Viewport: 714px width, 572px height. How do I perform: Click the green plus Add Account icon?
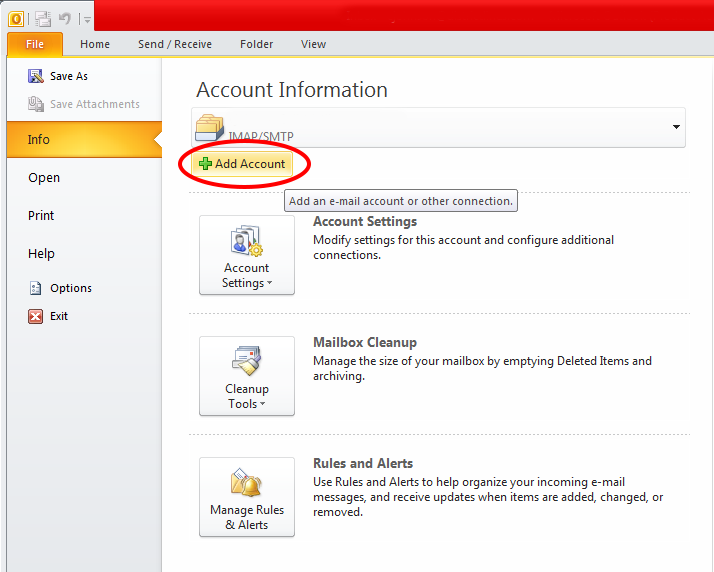click(205, 164)
